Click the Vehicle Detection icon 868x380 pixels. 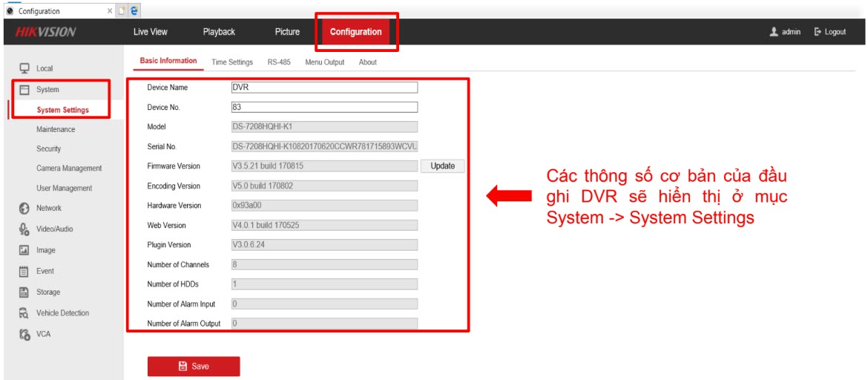(x=24, y=313)
